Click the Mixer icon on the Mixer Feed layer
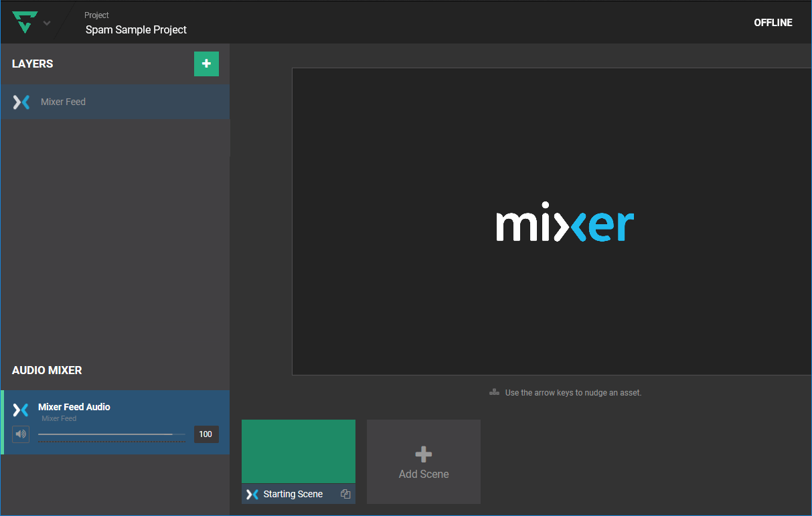This screenshot has height=516, width=812. (x=21, y=101)
